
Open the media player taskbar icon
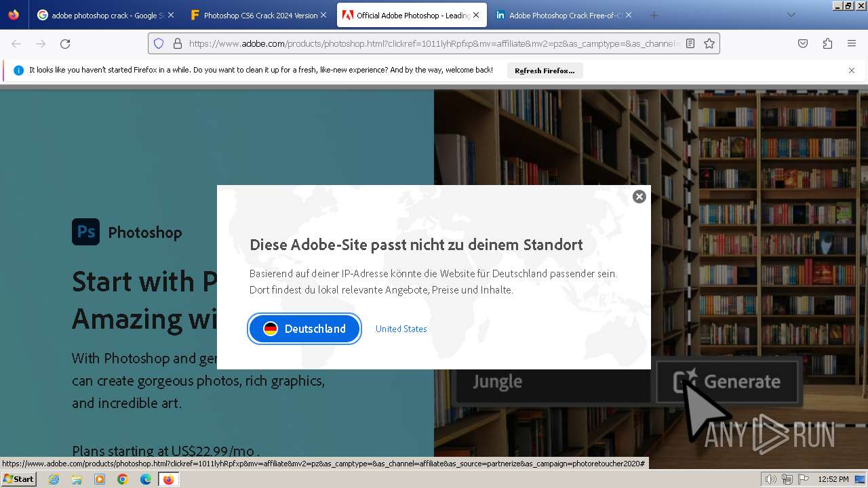100,479
